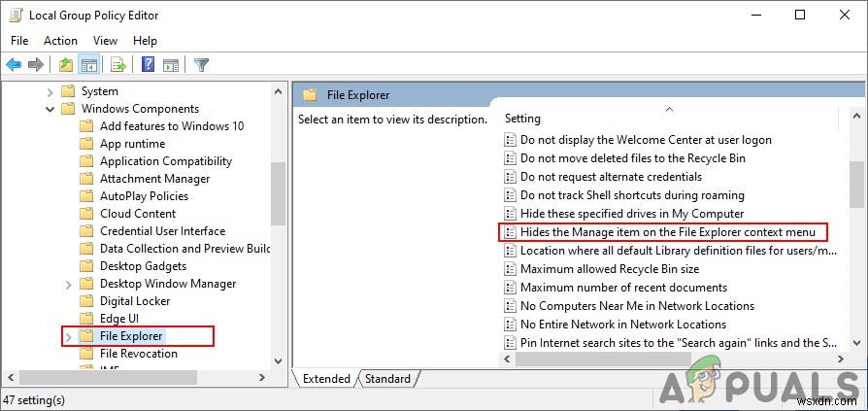
Task: Click the Group Policy Editor title bar icon
Action: (17, 16)
